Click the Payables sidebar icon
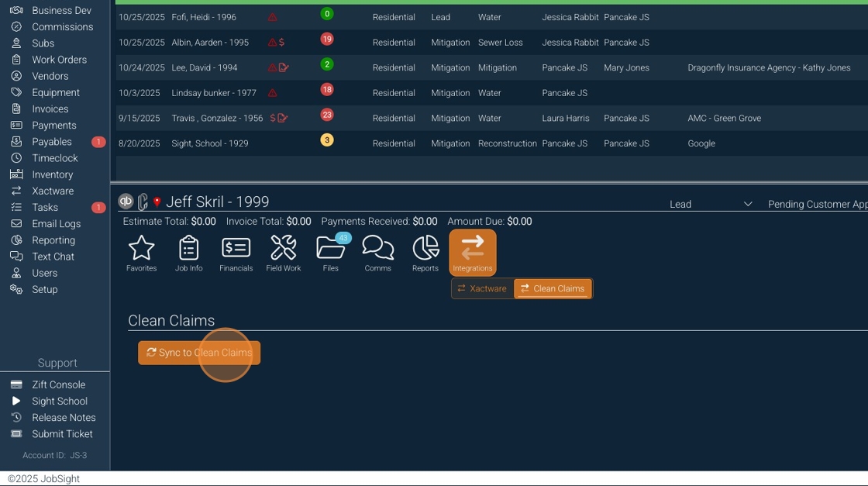 click(16, 142)
